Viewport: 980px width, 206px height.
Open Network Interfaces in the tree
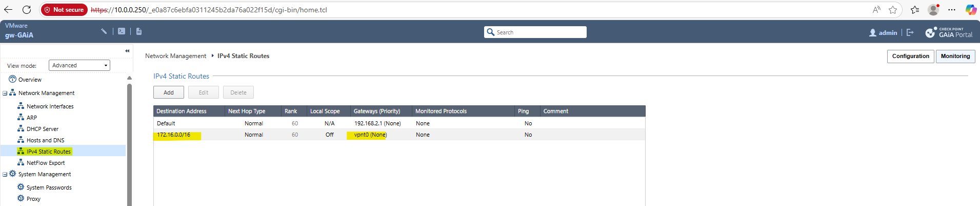(x=50, y=106)
